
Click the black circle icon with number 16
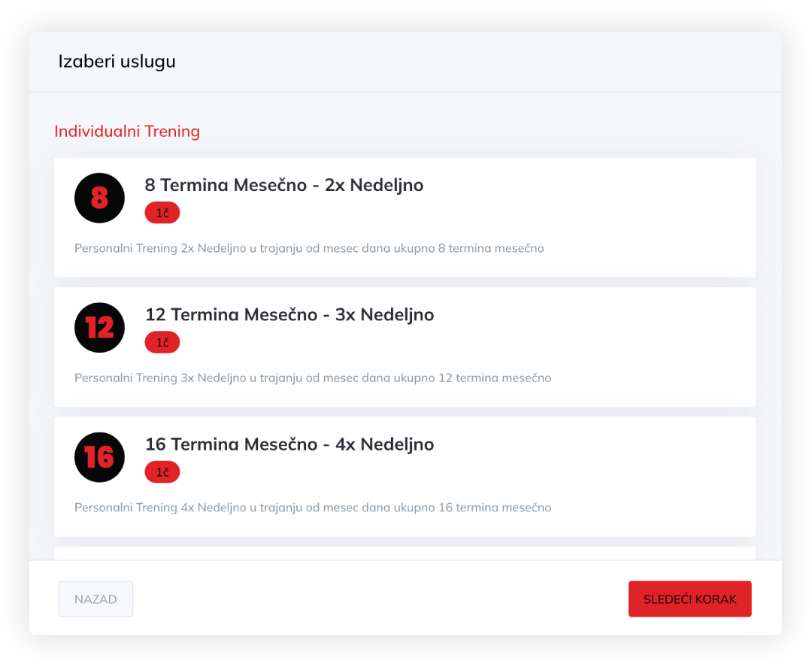click(x=99, y=457)
